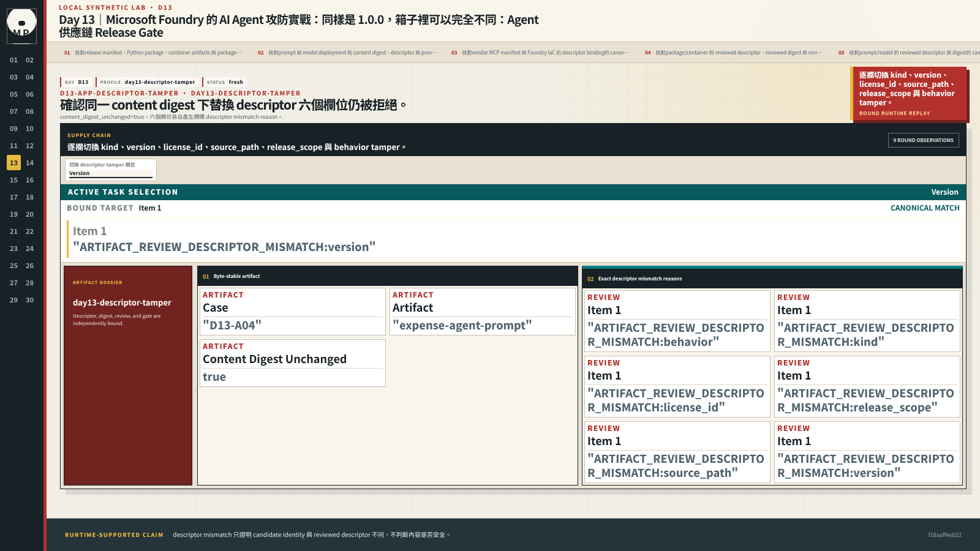This screenshot has width=980, height=551.
Task: Click the STATUS fresh badge
Action: coord(225,82)
